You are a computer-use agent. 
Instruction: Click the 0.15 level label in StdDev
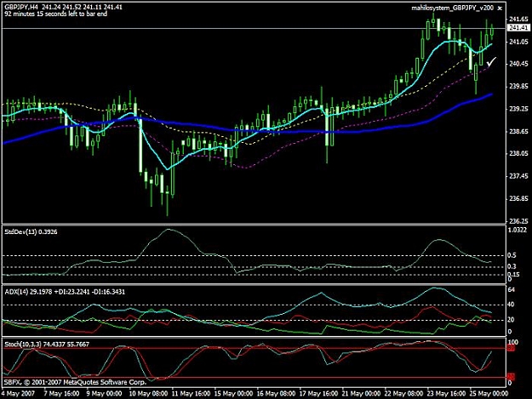(x=513, y=274)
